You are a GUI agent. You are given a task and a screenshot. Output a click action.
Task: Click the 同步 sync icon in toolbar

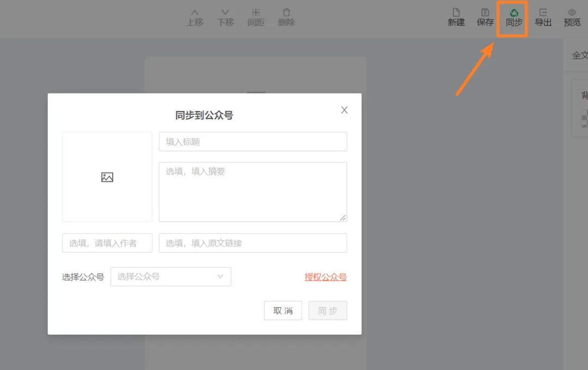(x=514, y=18)
